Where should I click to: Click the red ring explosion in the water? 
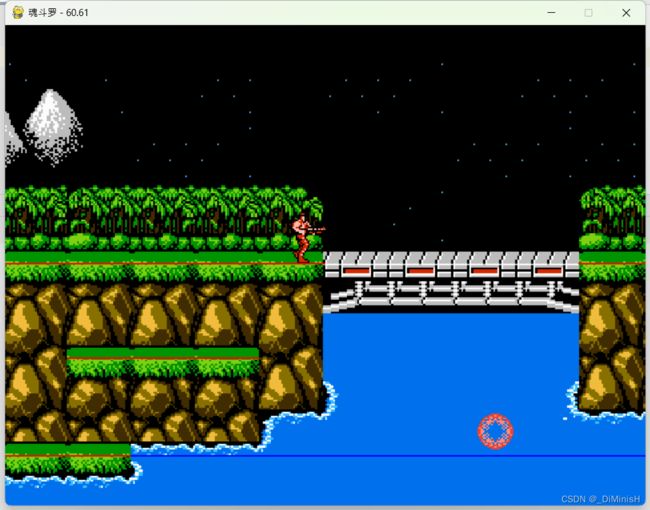pyautogui.click(x=495, y=431)
